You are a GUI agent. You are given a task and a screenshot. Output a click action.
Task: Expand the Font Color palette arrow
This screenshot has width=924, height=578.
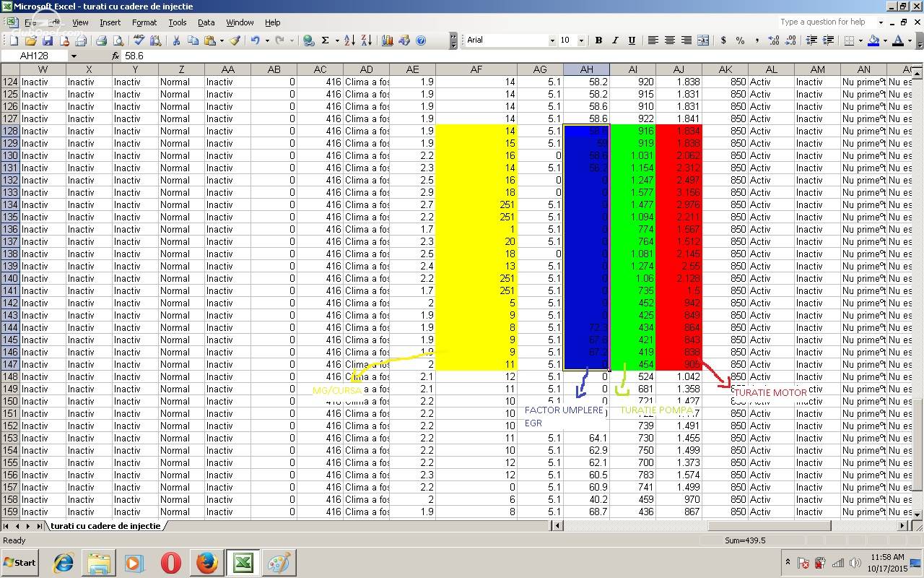[910, 40]
